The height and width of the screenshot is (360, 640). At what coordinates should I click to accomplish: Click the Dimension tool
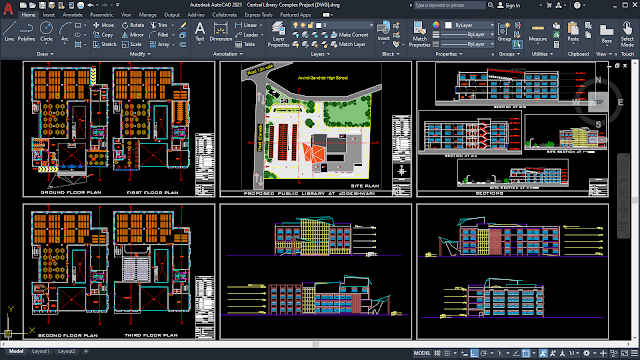pos(221,32)
